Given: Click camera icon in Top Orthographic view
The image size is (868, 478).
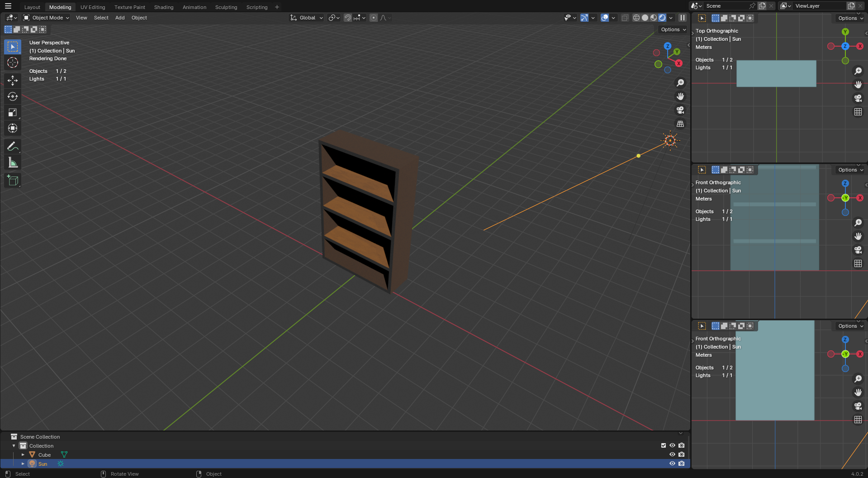Looking at the screenshot, I should tap(858, 98).
